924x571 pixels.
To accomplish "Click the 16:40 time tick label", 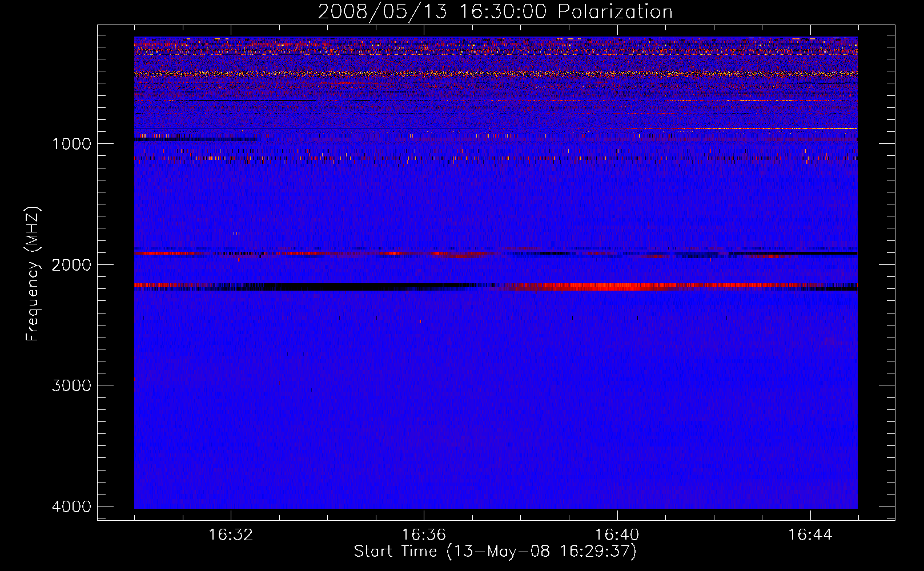I will coord(617,535).
